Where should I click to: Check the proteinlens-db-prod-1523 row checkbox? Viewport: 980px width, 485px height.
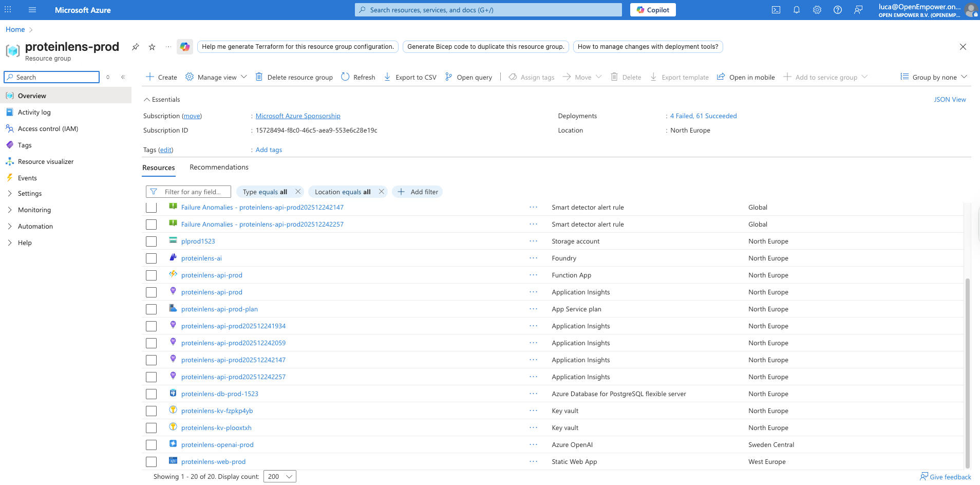(151, 394)
